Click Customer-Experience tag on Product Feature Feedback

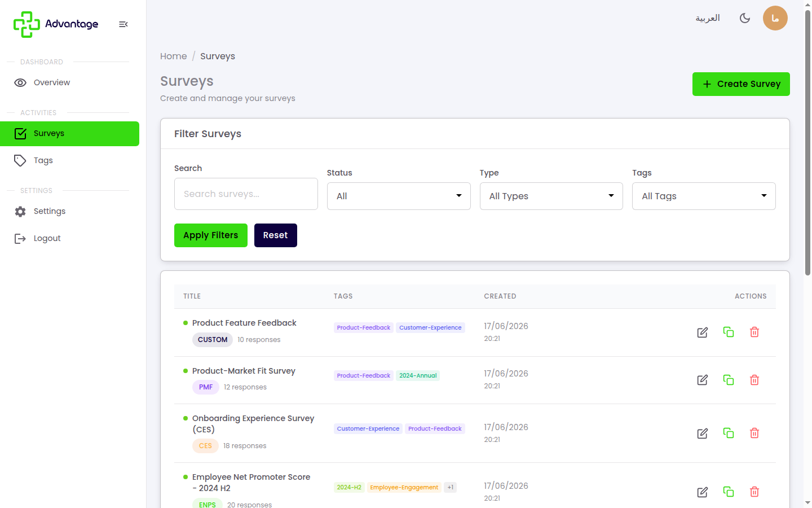430,327
